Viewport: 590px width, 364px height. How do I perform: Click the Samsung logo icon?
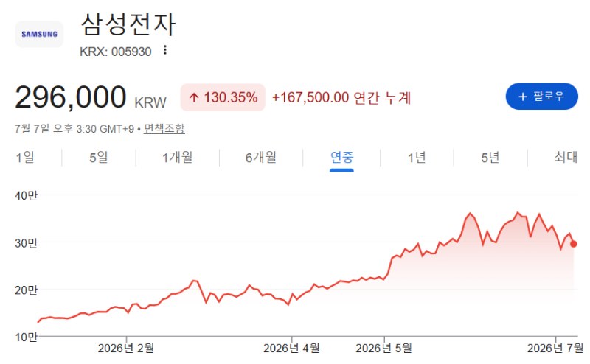tap(39, 34)
